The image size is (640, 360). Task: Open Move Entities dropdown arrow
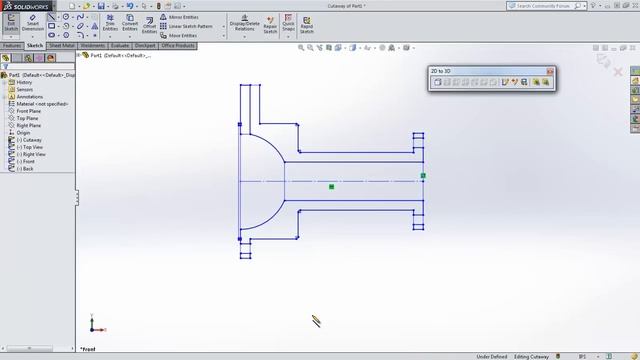[x=224, y=36]
